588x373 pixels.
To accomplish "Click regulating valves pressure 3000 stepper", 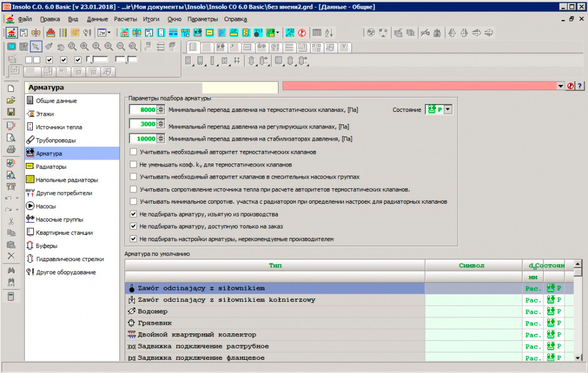I will coord(161,124).
